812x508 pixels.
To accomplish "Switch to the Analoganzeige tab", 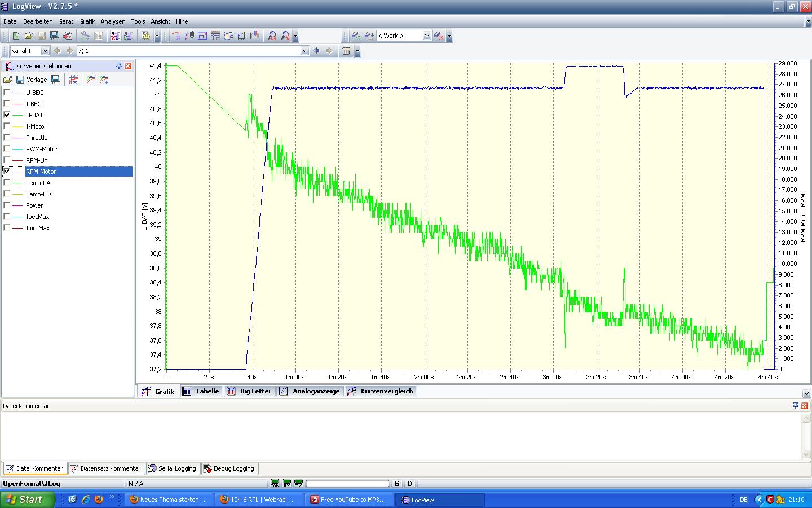I will tap(310, 391).
